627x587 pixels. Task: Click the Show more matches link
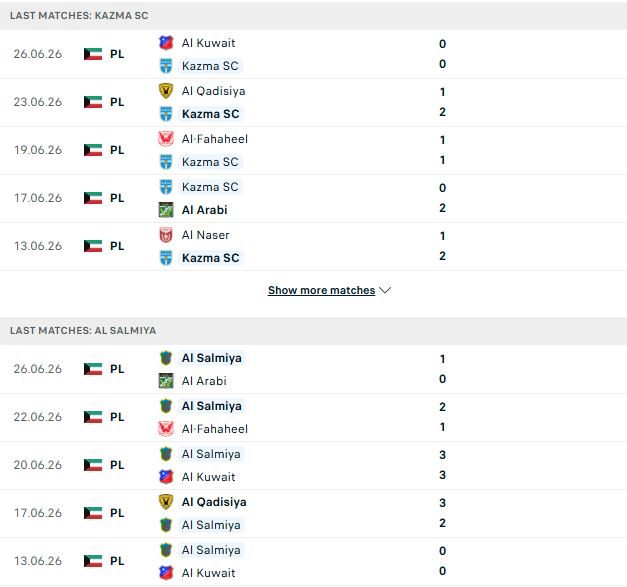[321, 290]
